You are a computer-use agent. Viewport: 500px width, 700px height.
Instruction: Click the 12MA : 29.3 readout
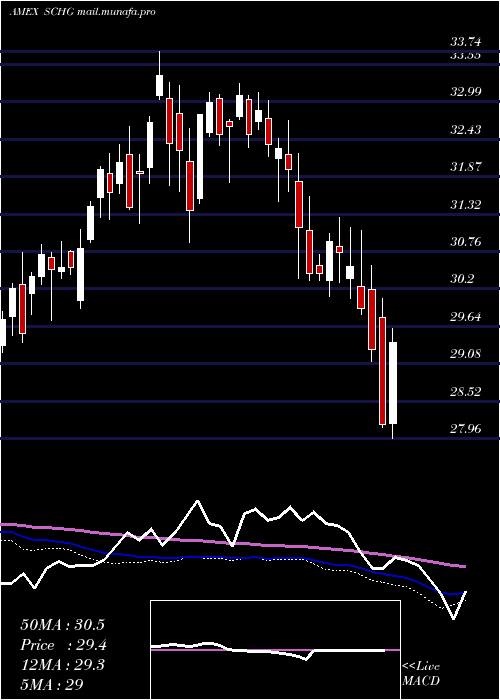pos(62,665)
